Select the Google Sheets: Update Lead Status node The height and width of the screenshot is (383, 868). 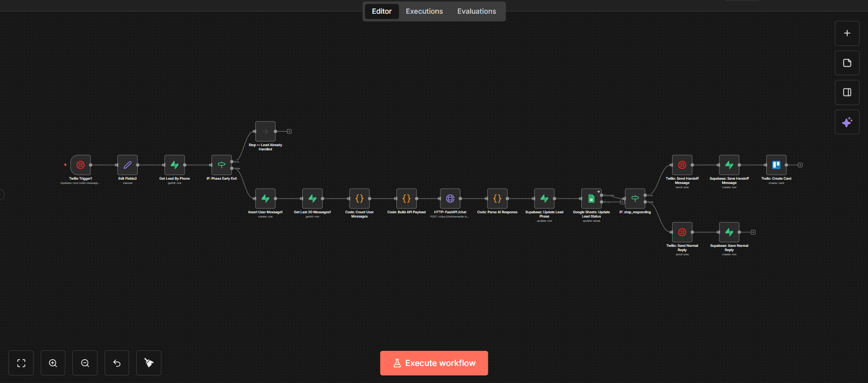point(591,199)
